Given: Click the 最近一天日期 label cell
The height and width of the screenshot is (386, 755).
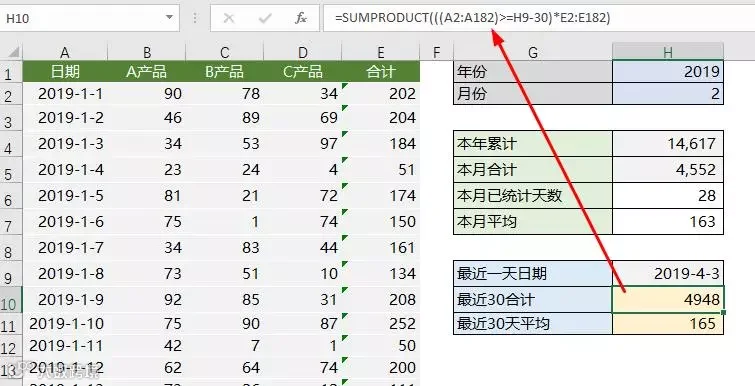Looking at the screenshot, I should (x=533, y=273).
